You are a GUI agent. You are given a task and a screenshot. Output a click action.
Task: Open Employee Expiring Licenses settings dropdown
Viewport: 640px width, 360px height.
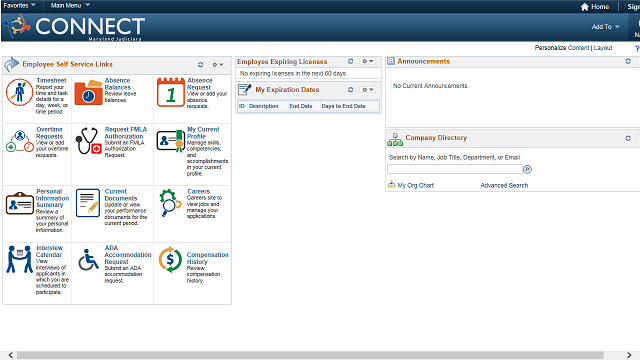click(x=368, y=61)
